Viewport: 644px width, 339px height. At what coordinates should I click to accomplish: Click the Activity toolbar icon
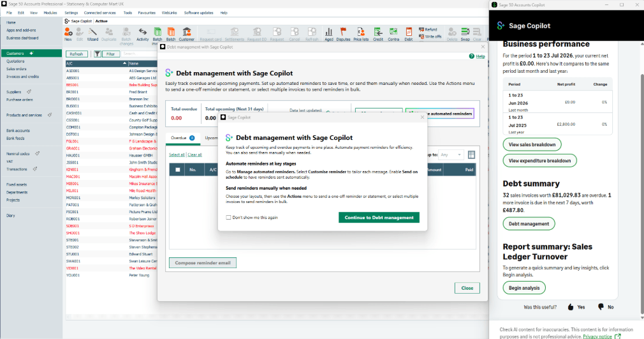click(x=143, y=34)
